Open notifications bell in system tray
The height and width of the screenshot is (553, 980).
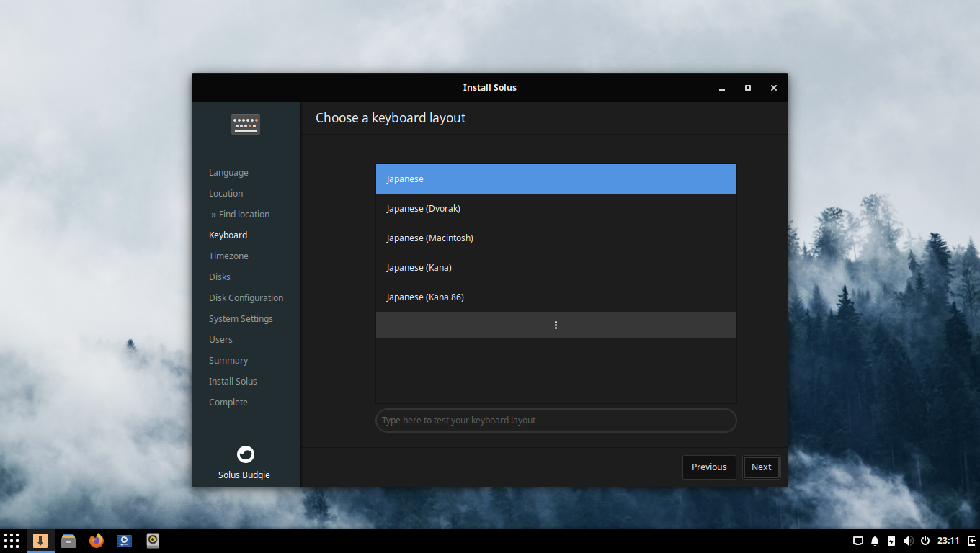coord(875,541)
